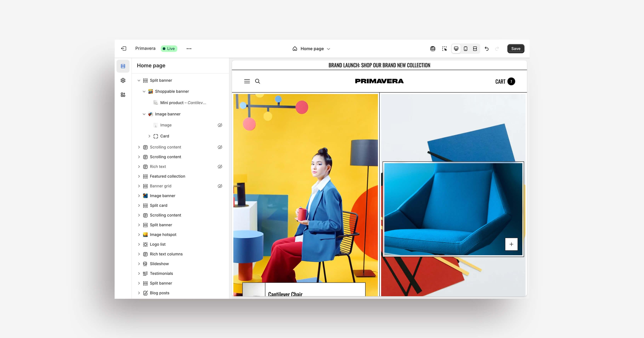Click the Slideshow section icon
Viewport: 644px width, 338px height.
coord(145,264)
